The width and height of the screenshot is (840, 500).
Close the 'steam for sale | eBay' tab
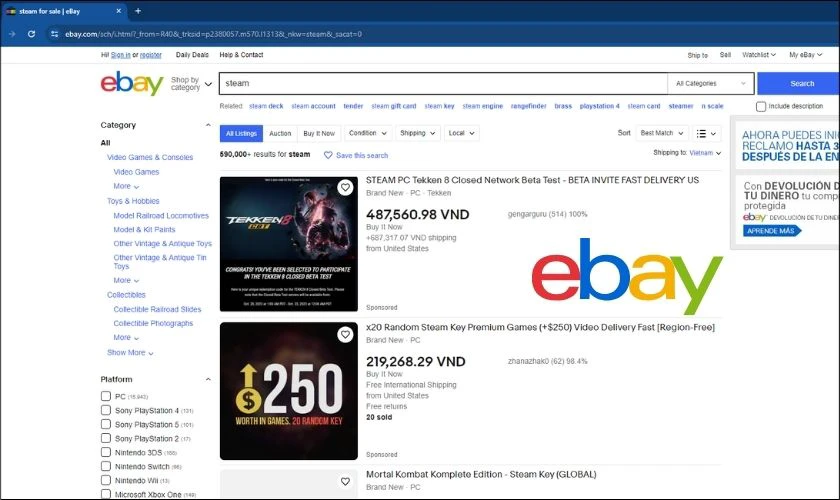tap(118, 11)
